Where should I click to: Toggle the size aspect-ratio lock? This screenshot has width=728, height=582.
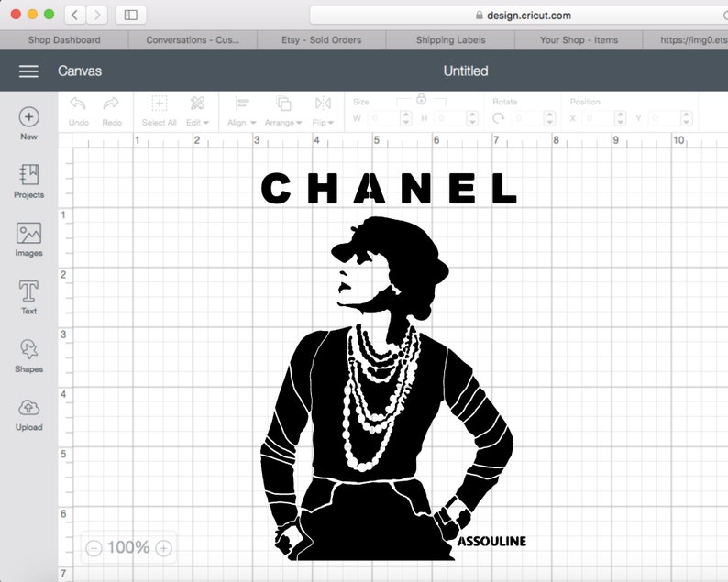(421, 99)
